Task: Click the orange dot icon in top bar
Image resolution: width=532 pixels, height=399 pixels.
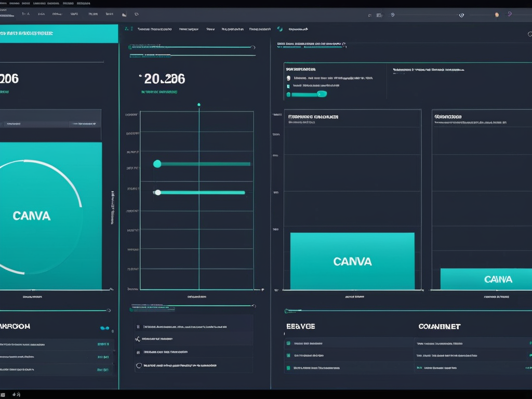Action: (497, 15)
